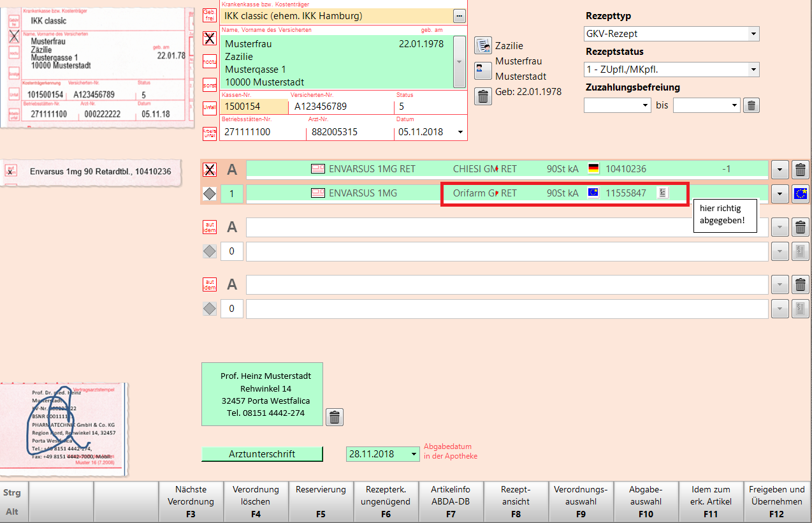This screenshot has width=812, height=523.
Task: Click the diamond icon left of the Orifarm row
Action: coord(209,194)
